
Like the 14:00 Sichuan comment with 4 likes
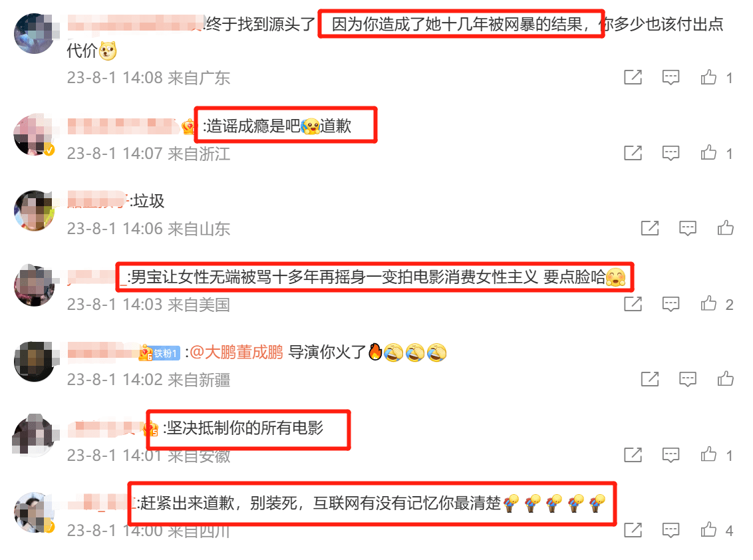(x=708, y=530)
